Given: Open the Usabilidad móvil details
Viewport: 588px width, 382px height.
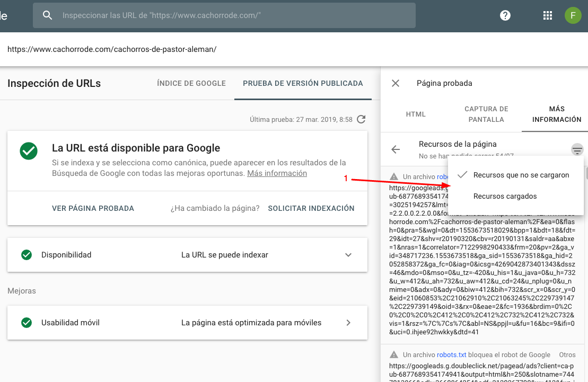Looking at the screenshot, I should [x=348, y=323].
